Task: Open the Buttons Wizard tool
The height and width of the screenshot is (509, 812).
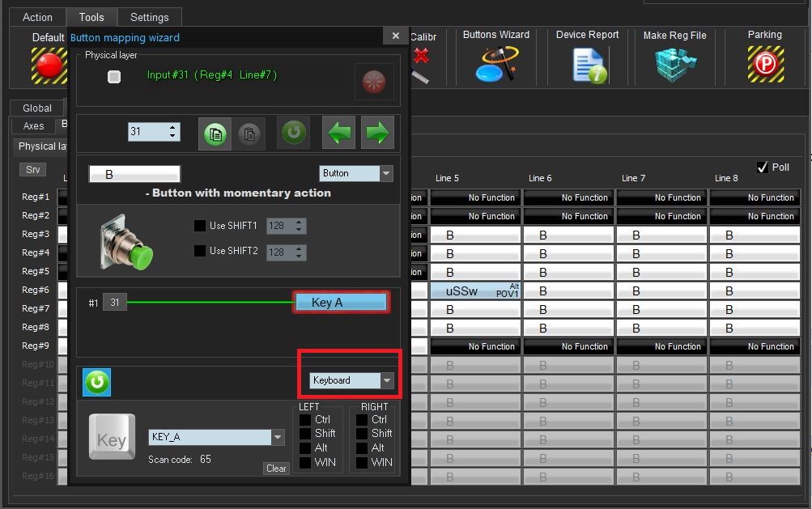Action: (495, 63)
